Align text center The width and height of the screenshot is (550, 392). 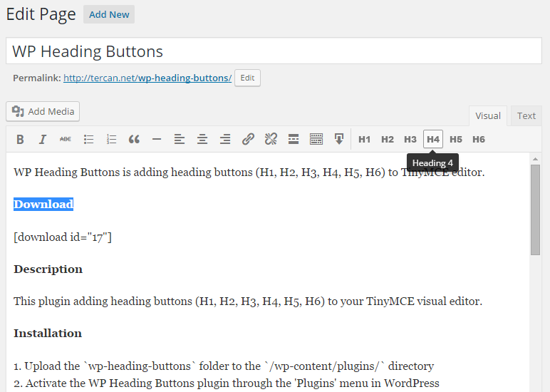tap(202, 139)
